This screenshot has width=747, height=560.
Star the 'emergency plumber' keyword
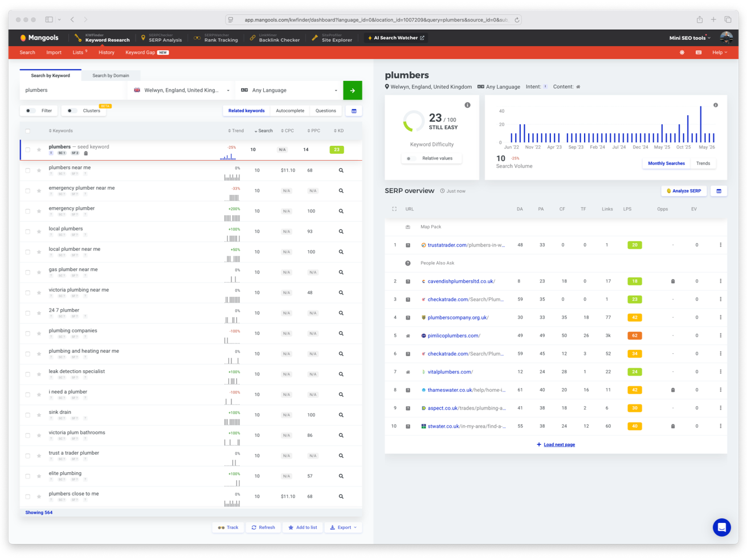(x=39, y=211)
